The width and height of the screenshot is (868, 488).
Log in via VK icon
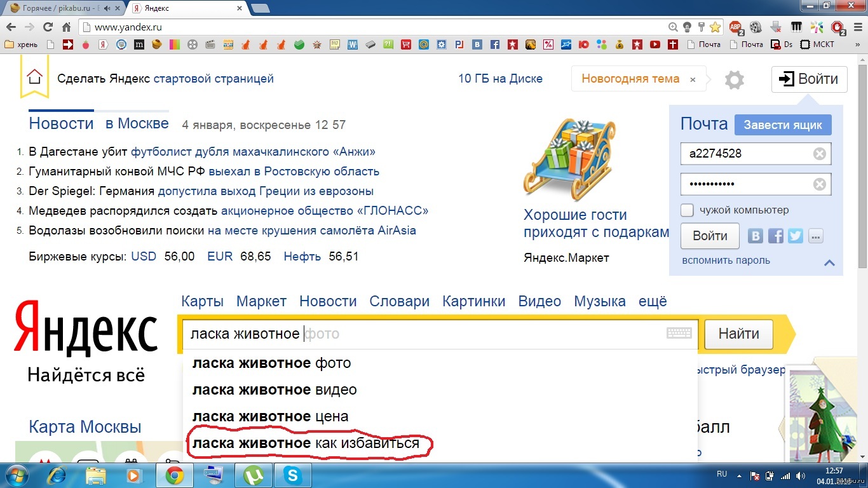[x=756, y=236]
